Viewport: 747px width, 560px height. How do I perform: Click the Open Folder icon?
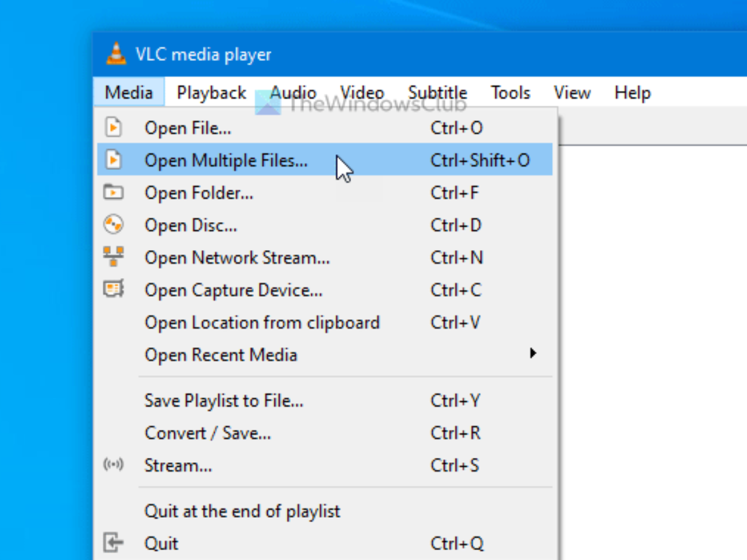[113, 192]
